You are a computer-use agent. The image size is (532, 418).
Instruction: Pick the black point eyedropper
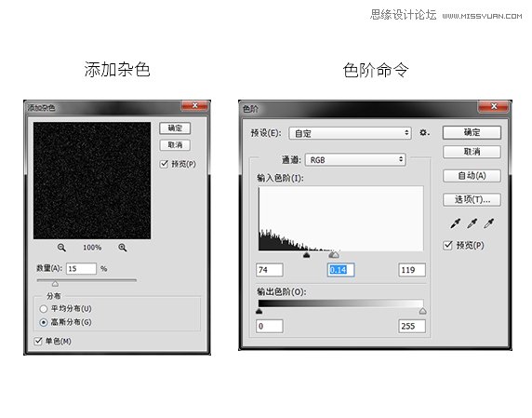(456, 223)
